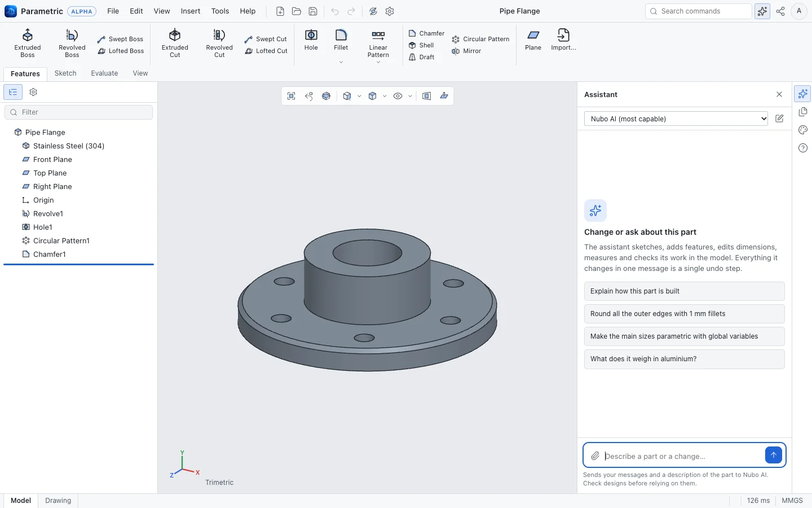This screenshot has height=508, width=812.
Task: Send the assistant message
Action: click(x=774, y=455)
